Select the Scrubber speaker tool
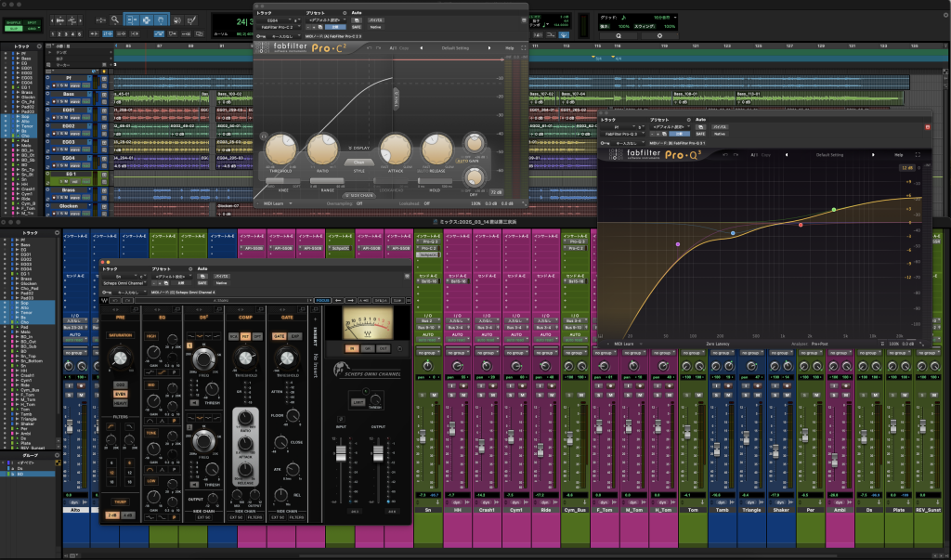The height and width of the screenshot is (560, 951). [177, 20]
